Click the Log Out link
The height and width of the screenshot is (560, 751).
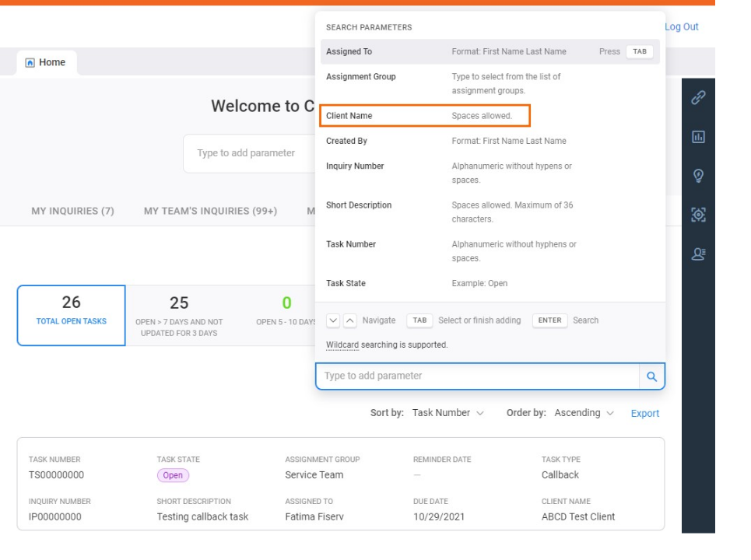pos(681,26)
